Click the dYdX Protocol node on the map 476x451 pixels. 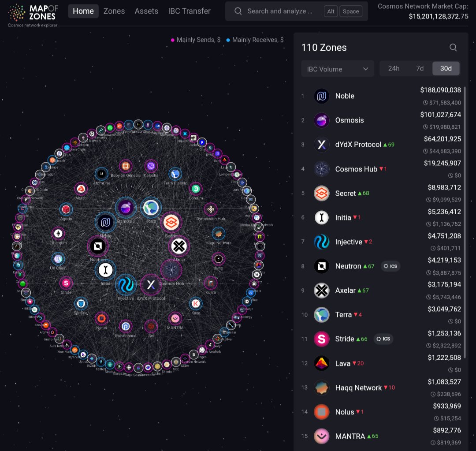[x=151, y=285]
